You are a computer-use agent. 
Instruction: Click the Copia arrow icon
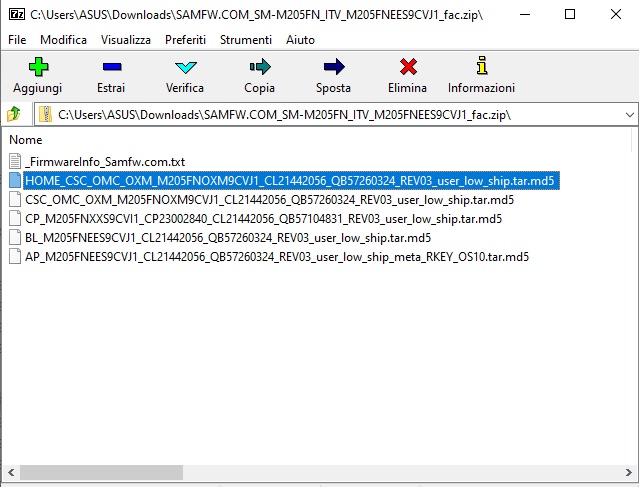tap(260, 67)
